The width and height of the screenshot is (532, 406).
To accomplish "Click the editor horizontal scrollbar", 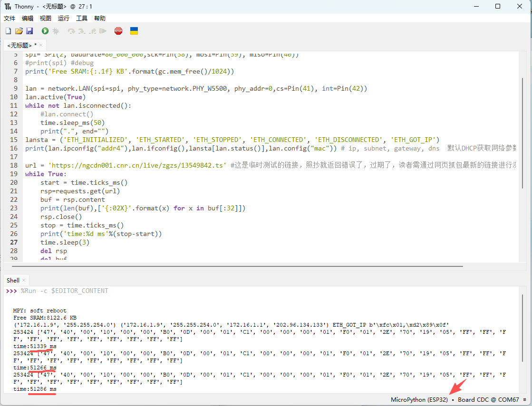I will tap(238, 266).
